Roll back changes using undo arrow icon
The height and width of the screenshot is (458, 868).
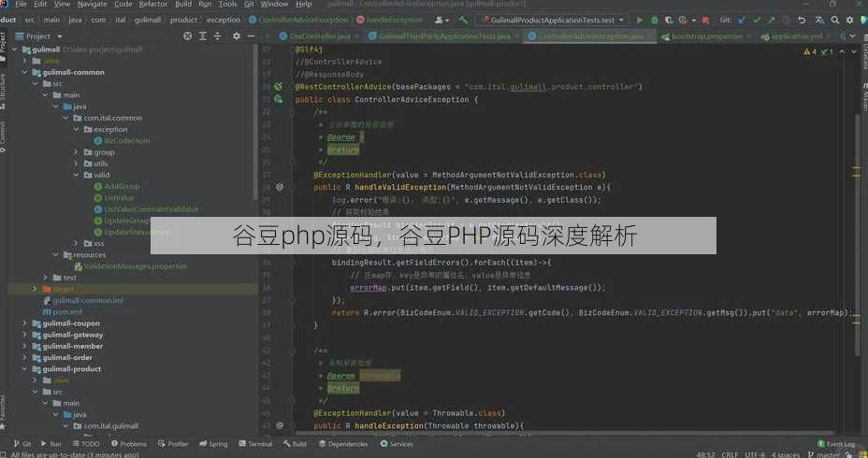point(802,20)
